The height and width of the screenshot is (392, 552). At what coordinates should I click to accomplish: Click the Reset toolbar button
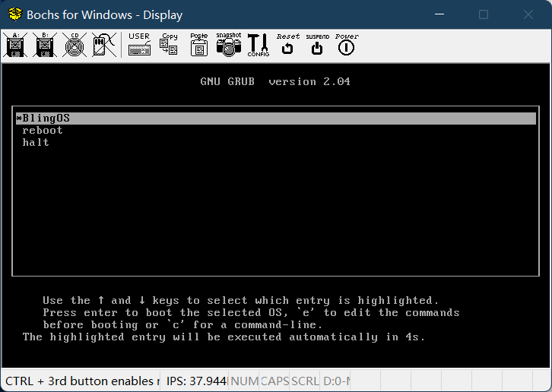tap(287, 45)
